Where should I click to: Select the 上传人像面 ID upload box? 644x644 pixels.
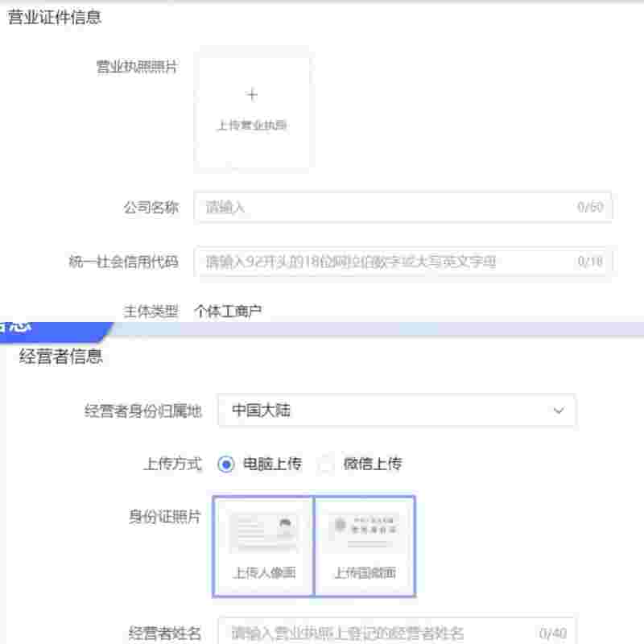(262, 544)
